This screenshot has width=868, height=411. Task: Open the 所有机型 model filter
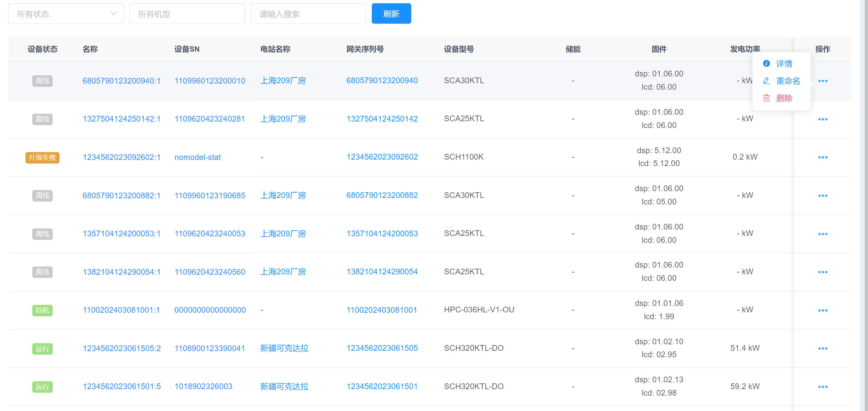[187, 14]
